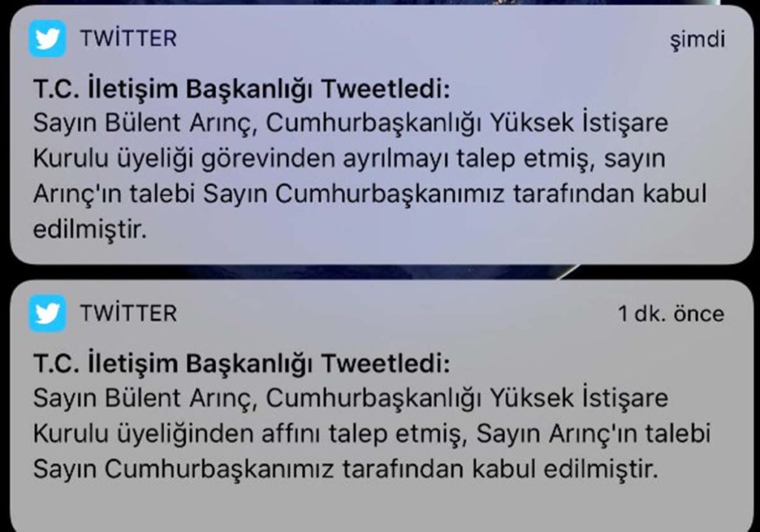Tap 'kabul edilmiştir.' in lower notification
760x532 pixels.
click(565, 469)
